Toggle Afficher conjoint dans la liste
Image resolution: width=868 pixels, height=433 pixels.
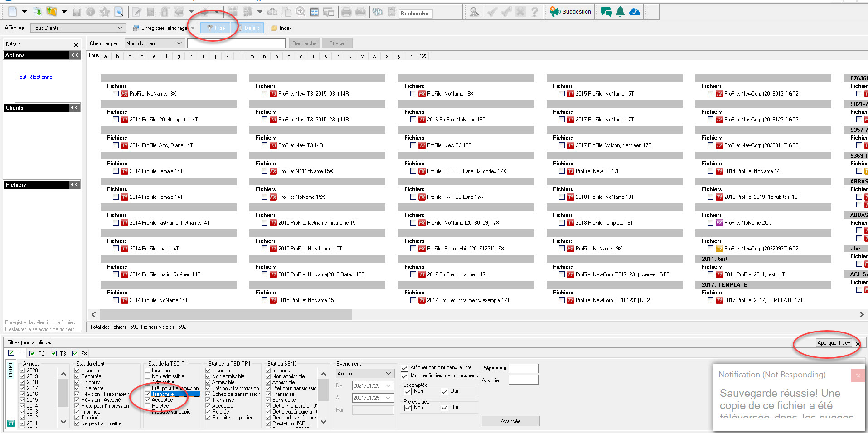[405, 368]
